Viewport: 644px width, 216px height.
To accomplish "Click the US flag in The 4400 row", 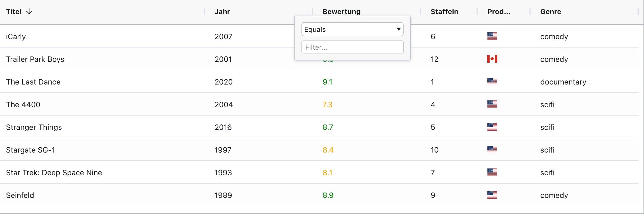I will 492,104.
